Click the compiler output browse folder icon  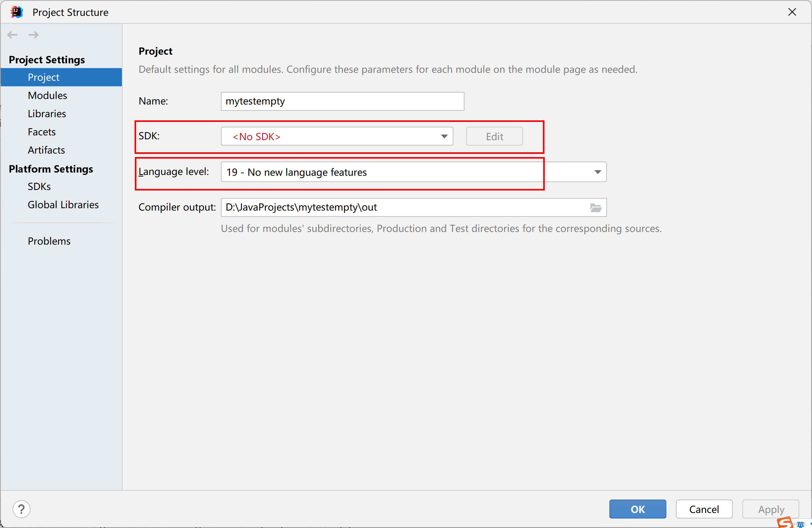595,207
